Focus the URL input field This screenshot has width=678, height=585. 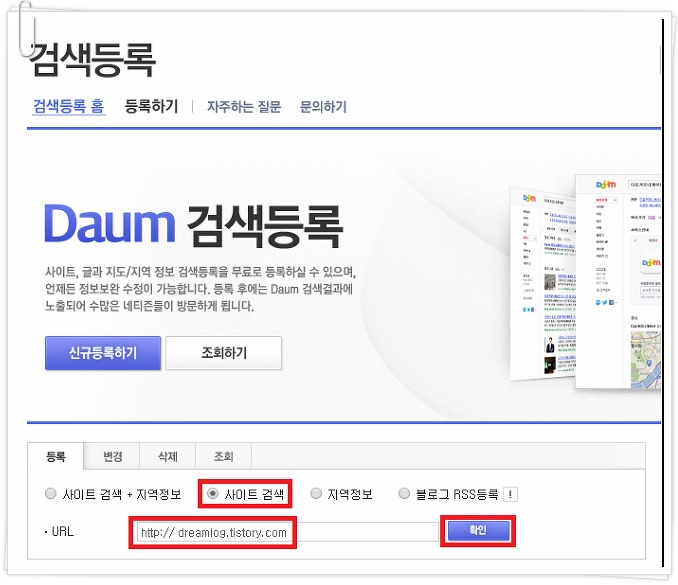click(x=288, y=532)
